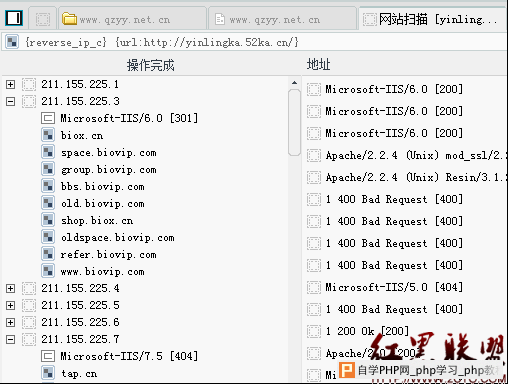Click the site icon beside space.biovip.com
This screenshot has width=508, height=384.
point(48,152)
